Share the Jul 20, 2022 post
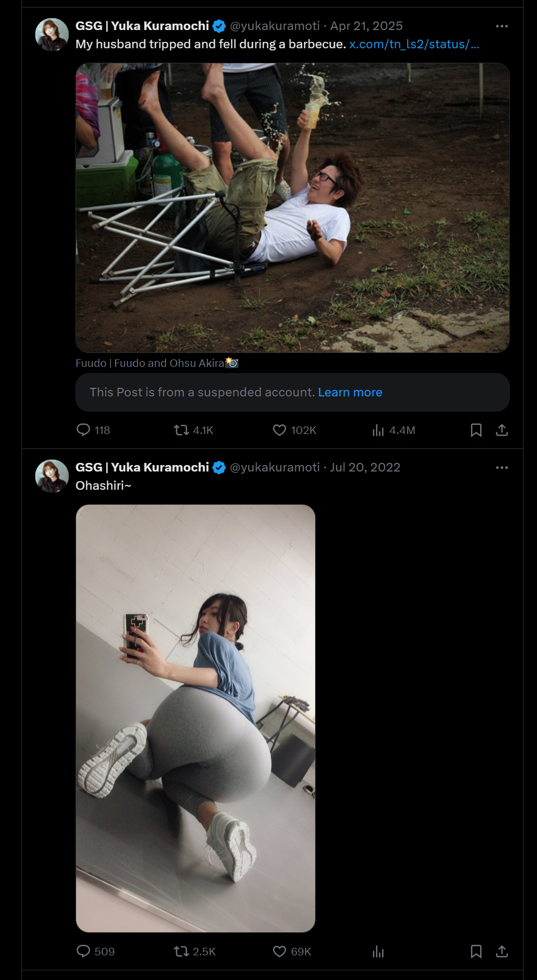 (x=502, y=951)
